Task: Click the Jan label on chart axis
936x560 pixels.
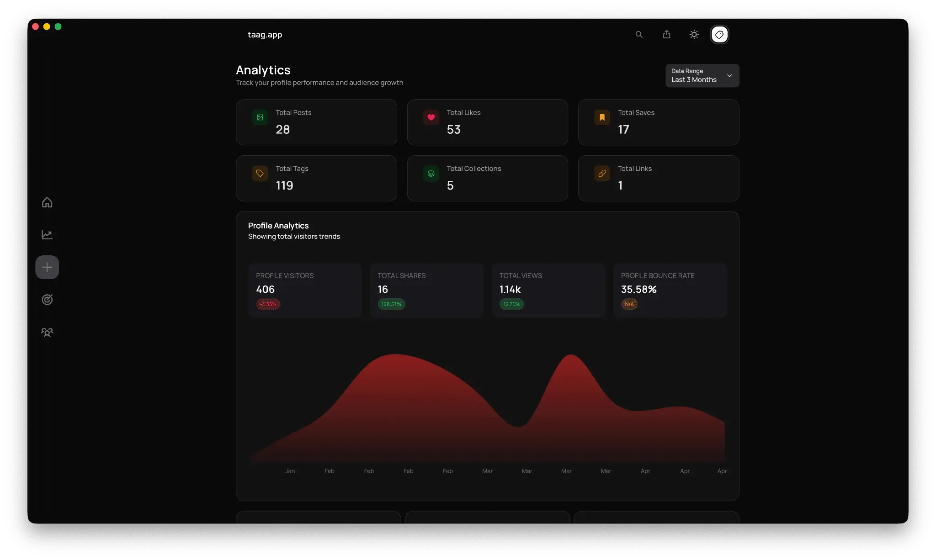Action: (x=290, y=471)
